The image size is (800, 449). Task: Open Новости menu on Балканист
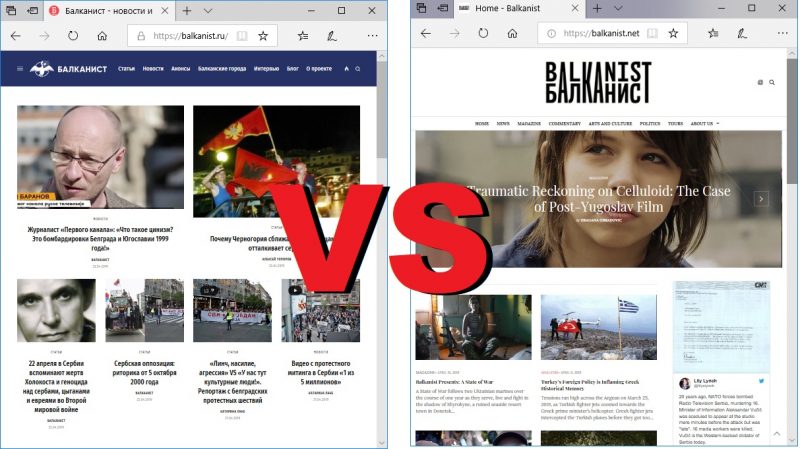[153, 68]
